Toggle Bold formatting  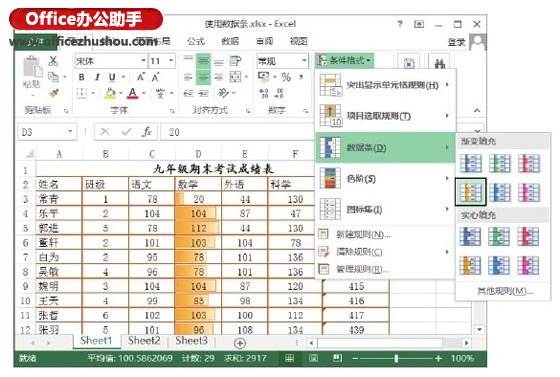pos(82,77)
